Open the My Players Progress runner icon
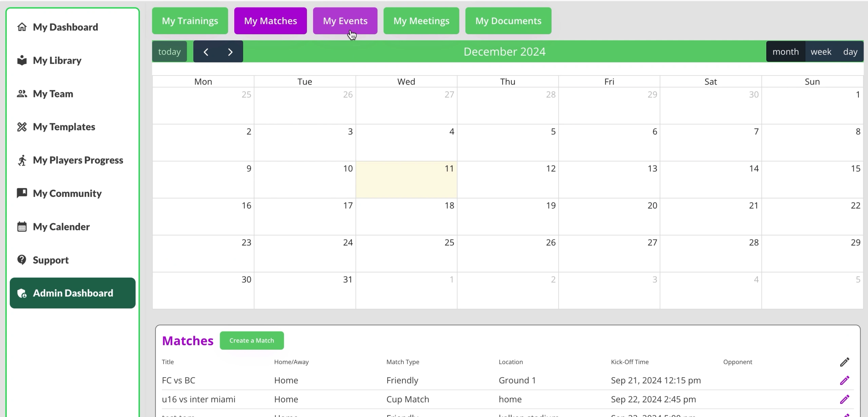The height and width of the screenshot is (417, 868). (22, 160)
